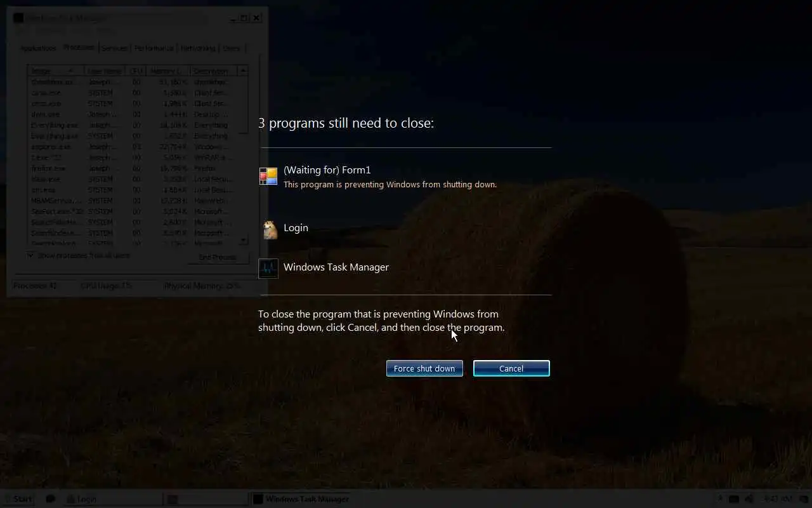Switch to the Processes tab in Task Manager

tap(79, 47)
